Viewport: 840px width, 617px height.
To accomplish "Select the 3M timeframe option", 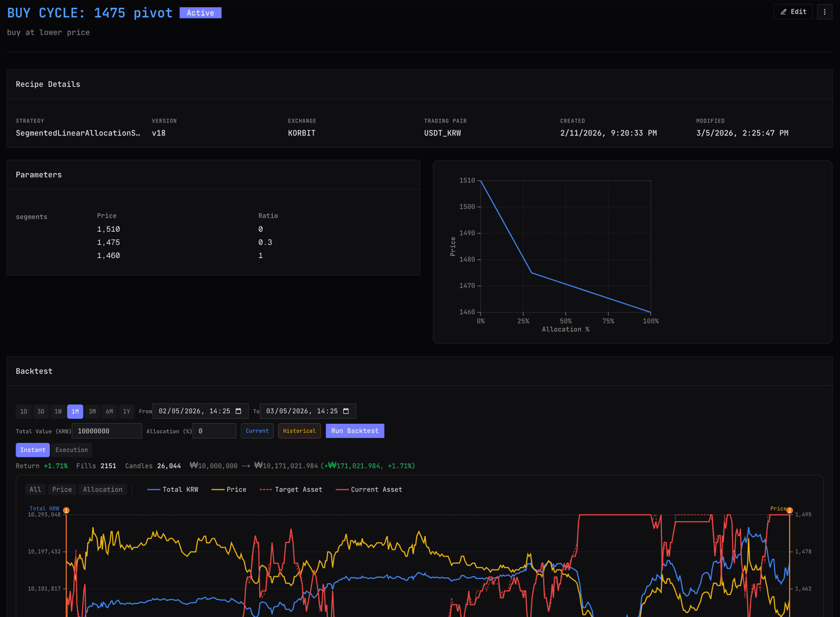I will [x=92, y=411].
